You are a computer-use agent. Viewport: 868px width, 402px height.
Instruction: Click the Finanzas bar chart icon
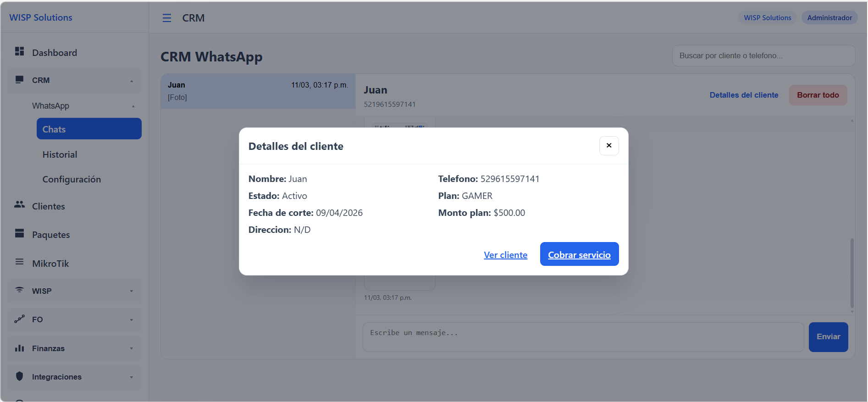19,348
